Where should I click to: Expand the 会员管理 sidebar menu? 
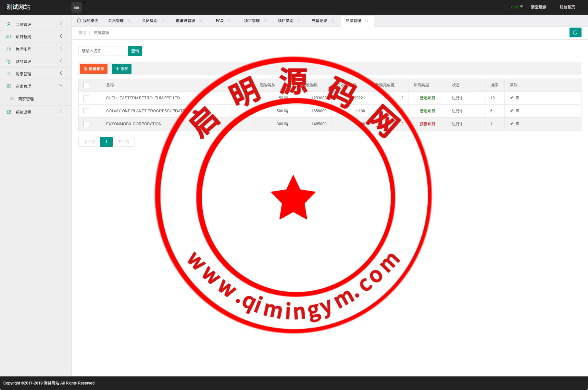(x=34, y=24)
